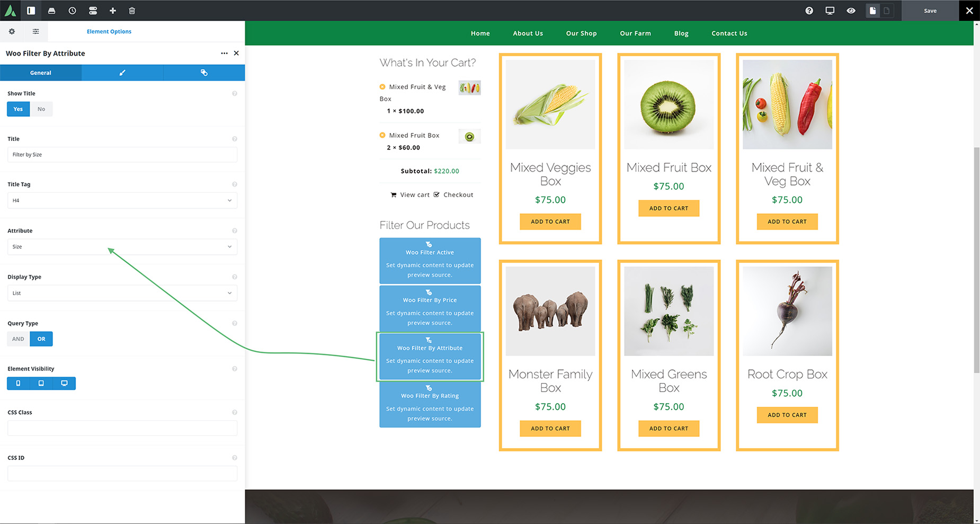Remove Mixed Fruit & Veg Box from cart

tap(382, 87)
